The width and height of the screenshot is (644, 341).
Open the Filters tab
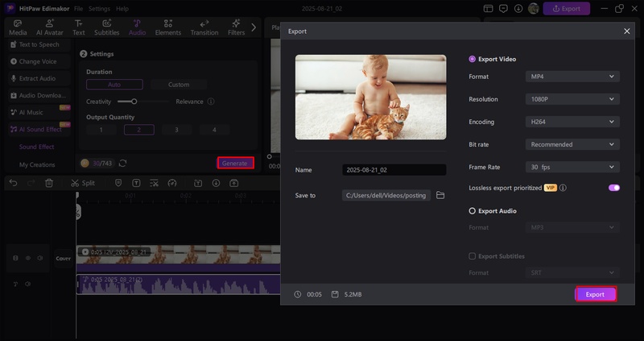point(236,27)
